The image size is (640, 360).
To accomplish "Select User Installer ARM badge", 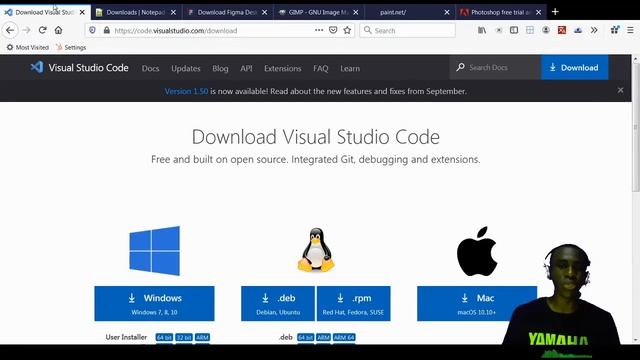I will click(x=202, y=338).
